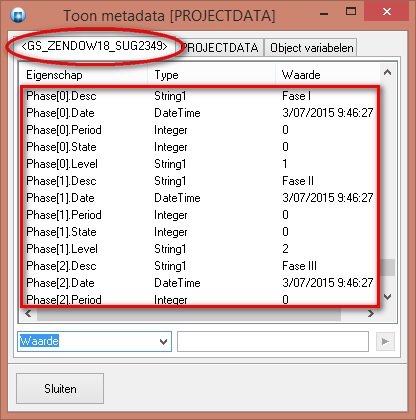The width and height of the screenshot is (416, 420).
Task: Sort by the Type column header
Action: (212, 75)
